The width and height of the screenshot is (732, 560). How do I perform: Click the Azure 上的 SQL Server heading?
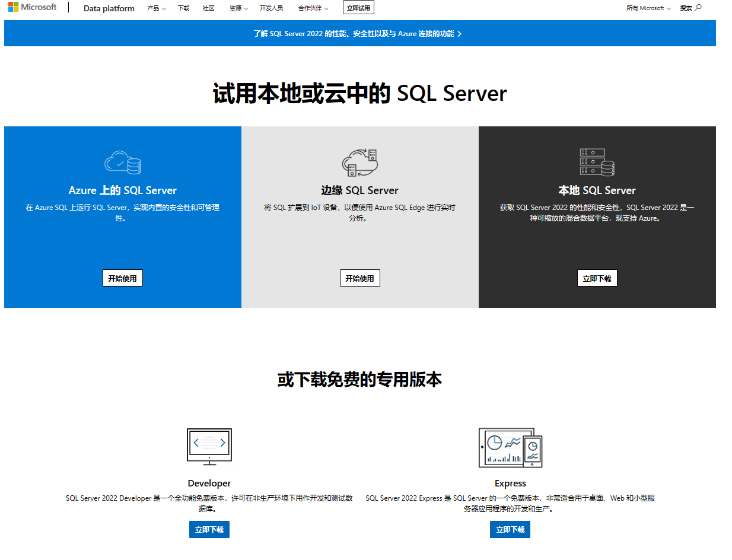tap(123, 190)
